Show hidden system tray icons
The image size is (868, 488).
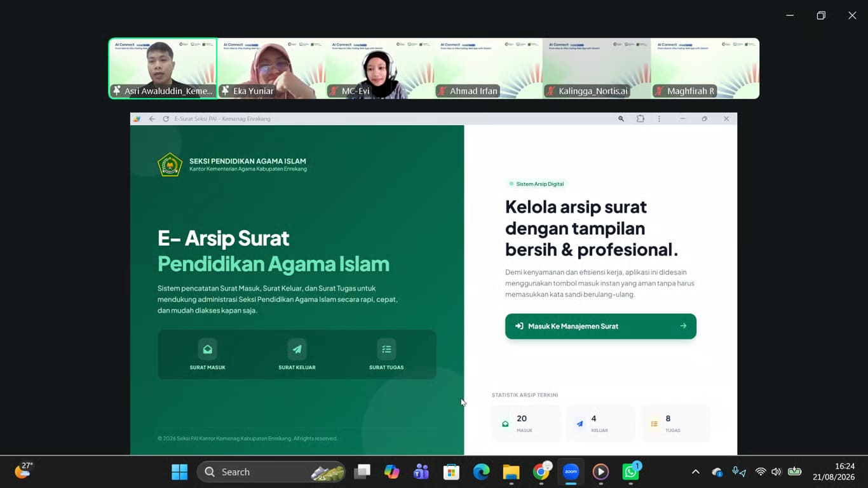[x=695, y=472]
